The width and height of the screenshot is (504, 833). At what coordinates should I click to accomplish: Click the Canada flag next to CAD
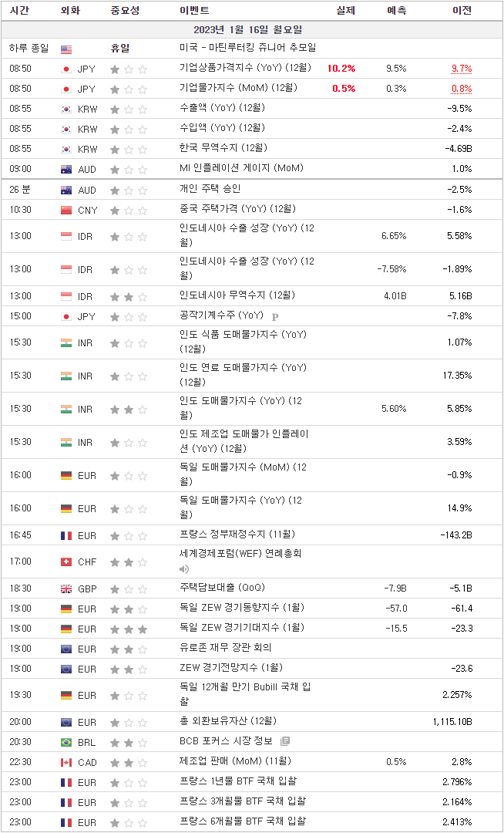point(66,762)
